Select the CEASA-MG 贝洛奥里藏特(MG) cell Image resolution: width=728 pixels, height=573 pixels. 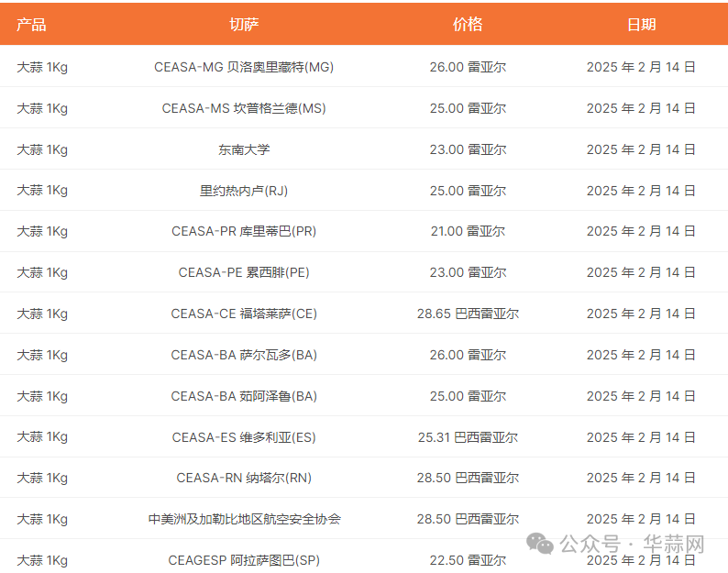click(x=244, y=67)
